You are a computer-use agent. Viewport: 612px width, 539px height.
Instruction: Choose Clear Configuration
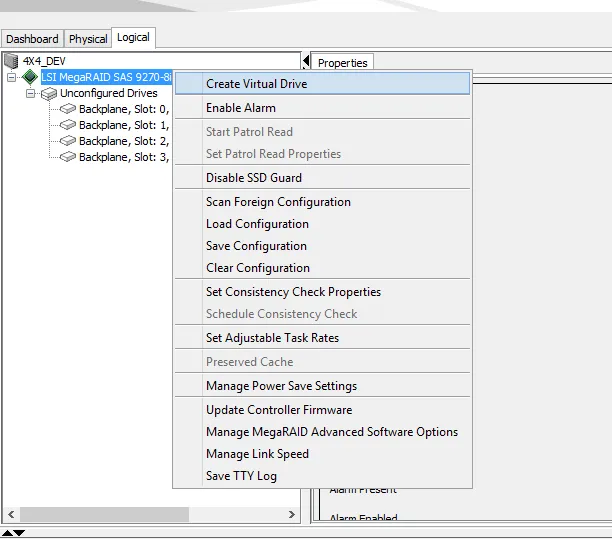click(322, 268)
